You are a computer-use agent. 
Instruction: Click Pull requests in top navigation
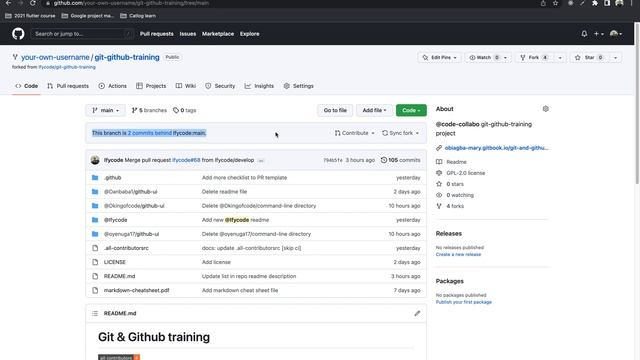coord(157,34)
